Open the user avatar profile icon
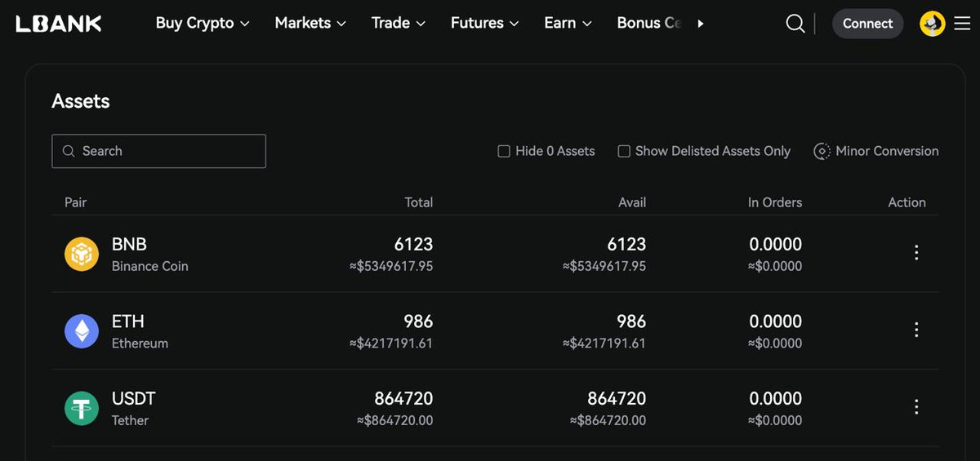 point(932,24)
